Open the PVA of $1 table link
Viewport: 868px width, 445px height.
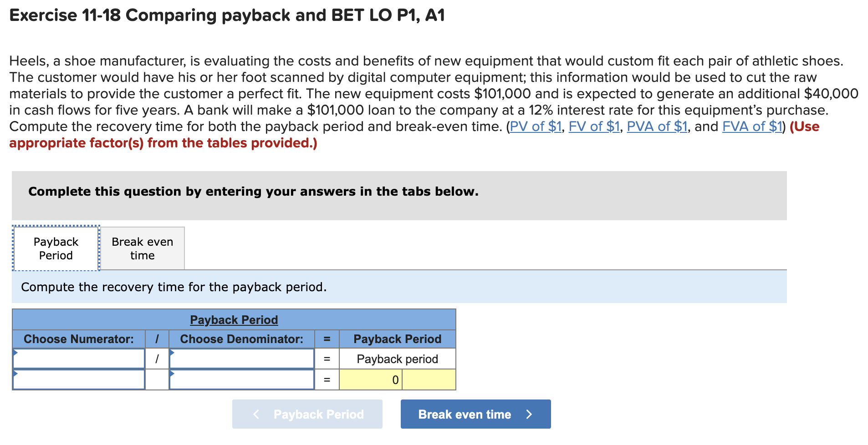657,126
